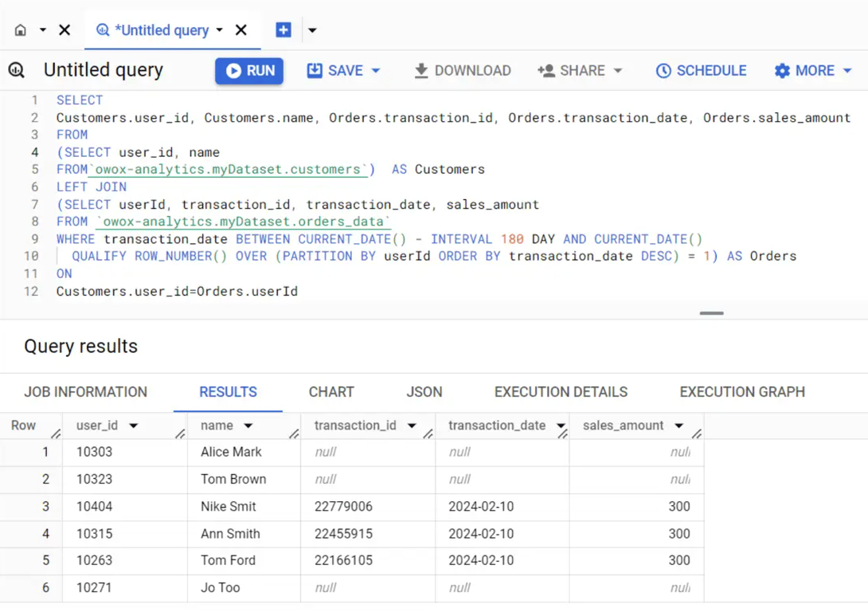
Task: Open the transaction_date column sort dropdown
Action: pyautogui.click(x=560, y=426)
